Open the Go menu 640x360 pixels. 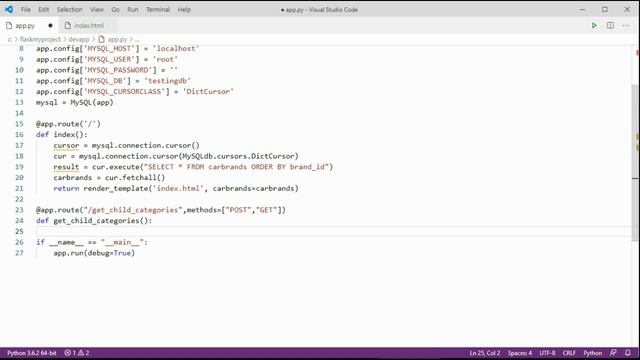tap(116, 9)
